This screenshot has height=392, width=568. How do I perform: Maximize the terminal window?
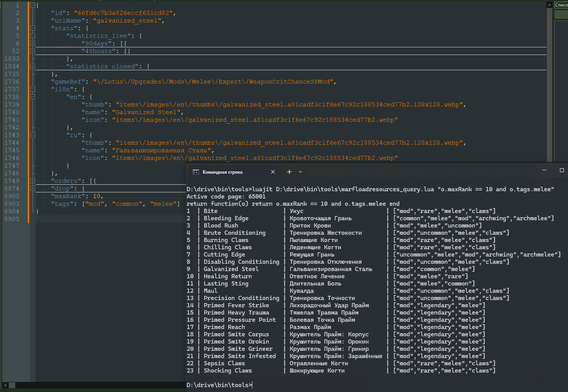[x=562, y=170]
